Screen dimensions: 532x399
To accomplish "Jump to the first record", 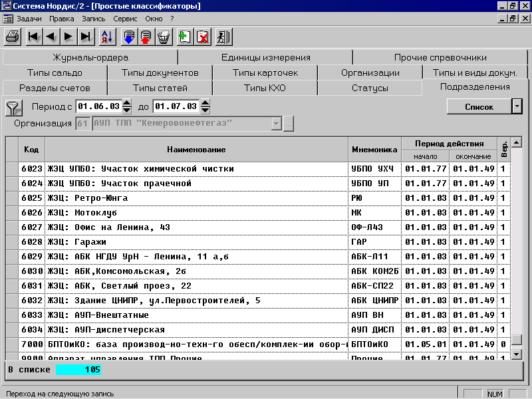I will pos(34,37).
